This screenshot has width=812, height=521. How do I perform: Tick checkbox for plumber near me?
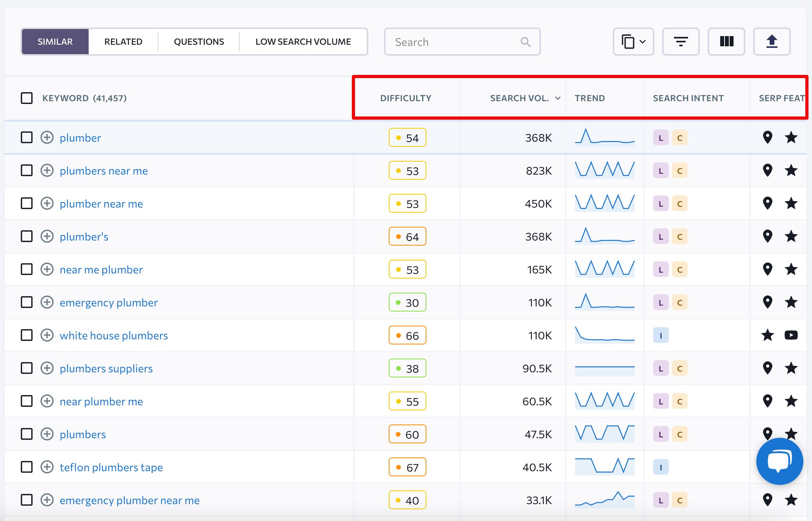coord(27,204)
